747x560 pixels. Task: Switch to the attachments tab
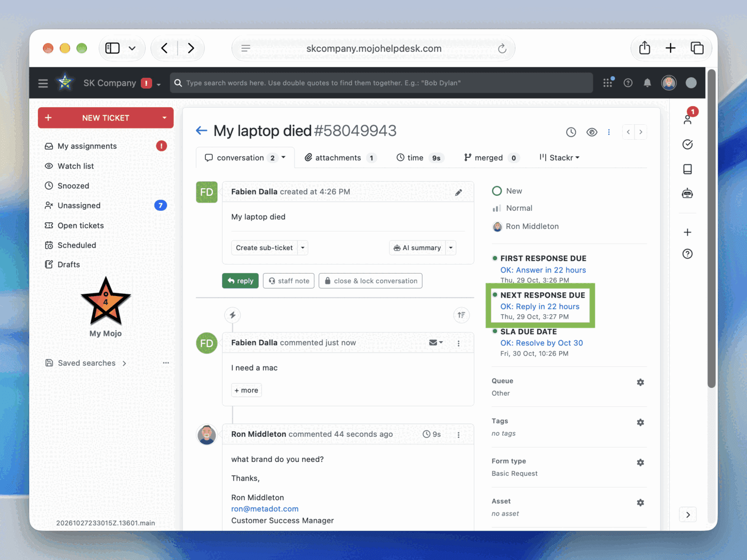pyautogui.click(x=340, y=158)
